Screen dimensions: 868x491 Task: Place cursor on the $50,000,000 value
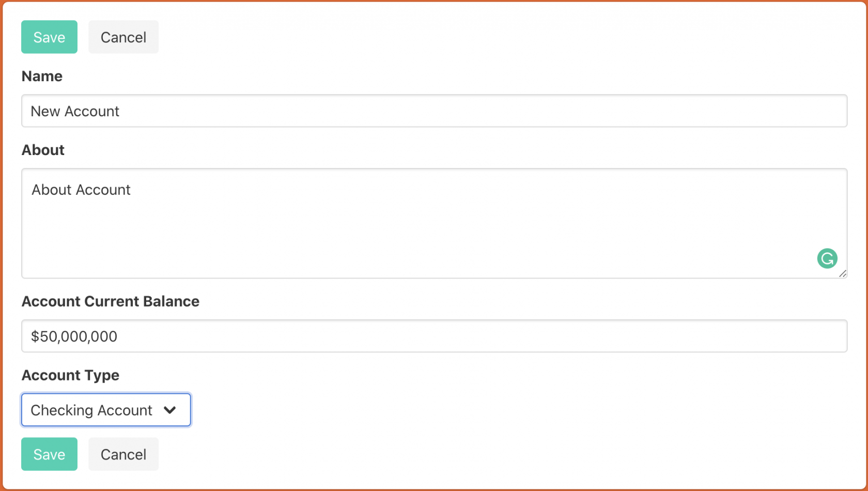point(74,337)
